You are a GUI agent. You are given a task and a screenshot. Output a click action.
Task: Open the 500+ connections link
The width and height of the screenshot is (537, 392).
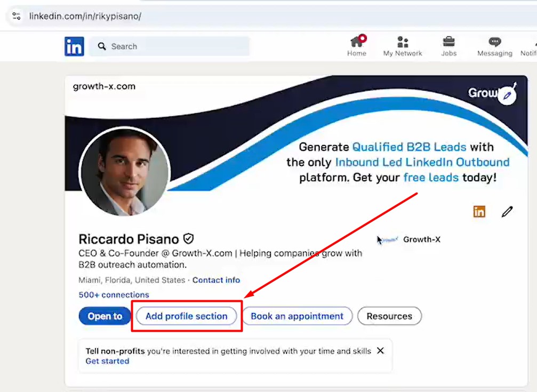(x=114, y=295)
